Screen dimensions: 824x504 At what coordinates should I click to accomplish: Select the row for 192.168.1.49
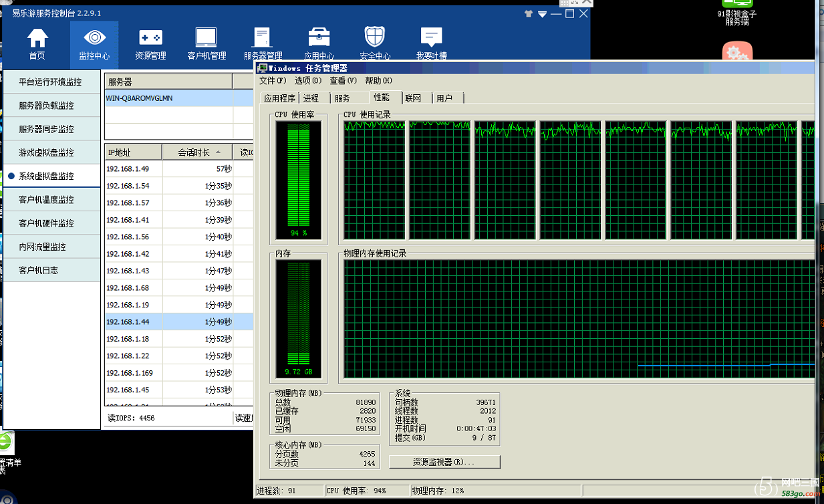(179, 169)
